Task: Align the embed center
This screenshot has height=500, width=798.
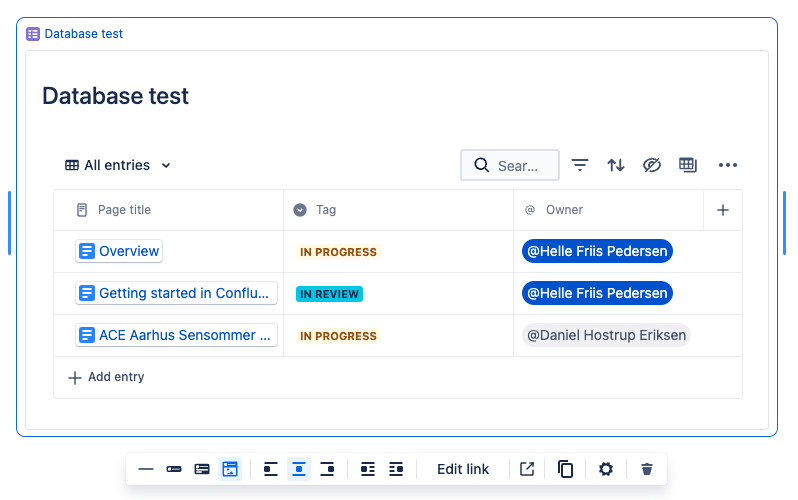Action: pos(299,469)
